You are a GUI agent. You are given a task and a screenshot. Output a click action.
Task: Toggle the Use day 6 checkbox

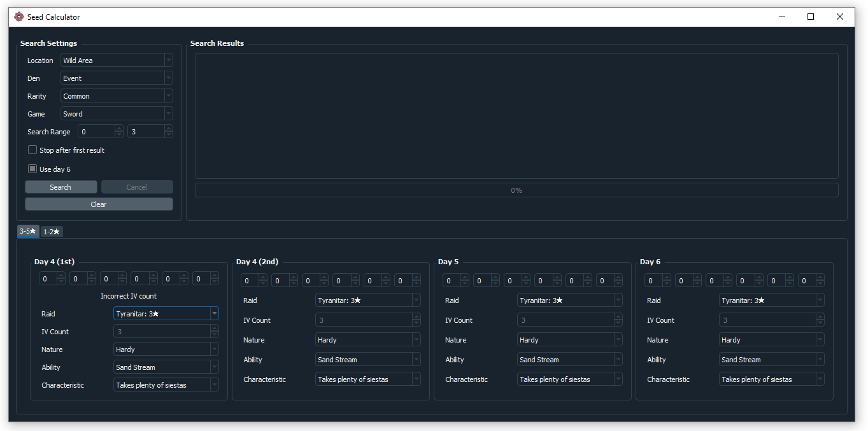tap(32, 169)
